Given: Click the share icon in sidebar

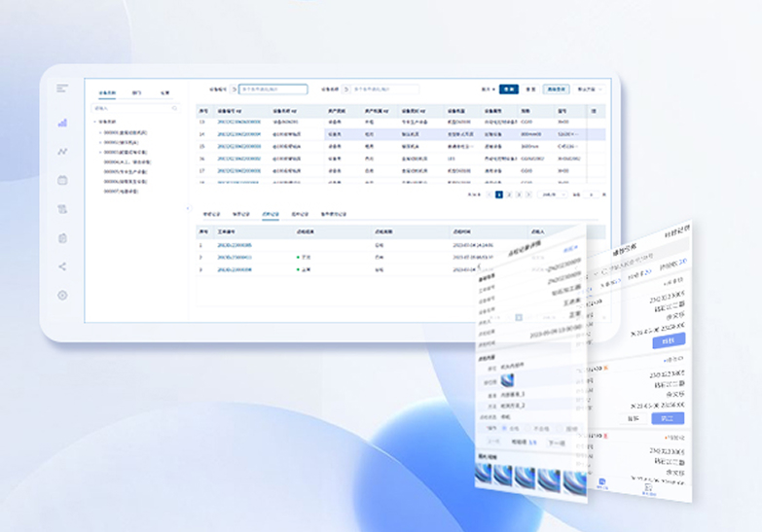Looking at the screenshot, I should [x=62, y=266].
